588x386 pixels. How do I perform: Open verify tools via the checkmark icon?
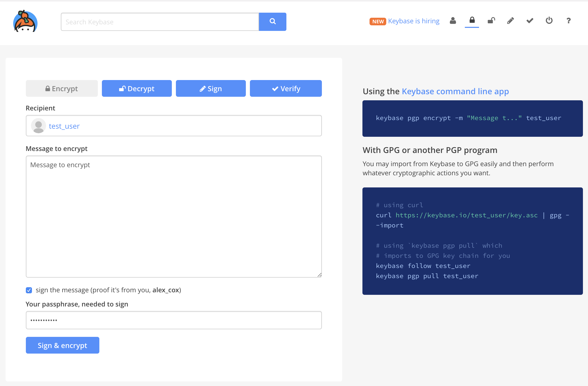pos(529,21)
